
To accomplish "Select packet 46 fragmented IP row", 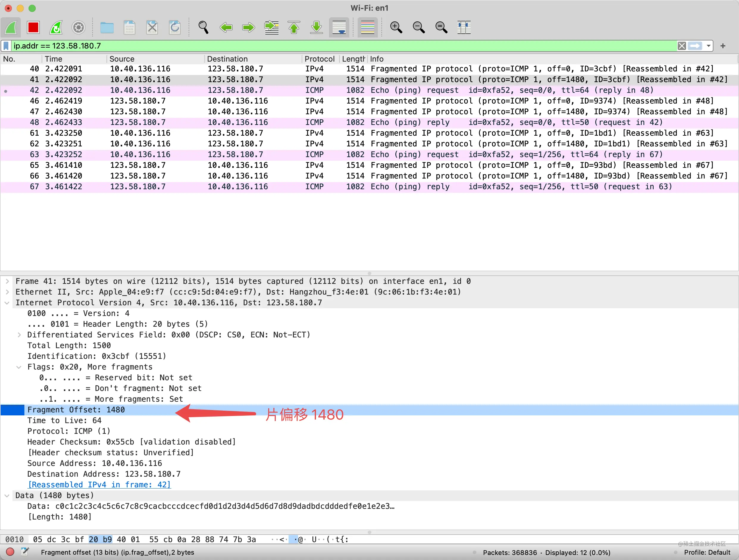I will point(369,101).
